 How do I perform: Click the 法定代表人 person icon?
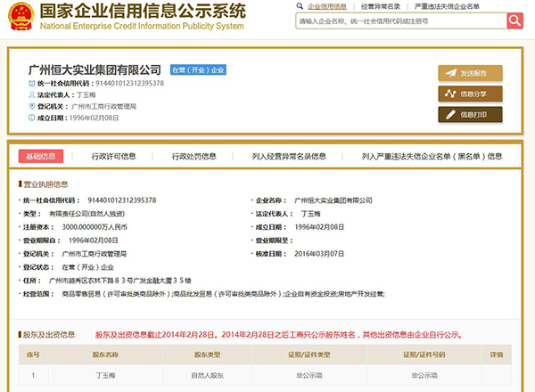tap(29, 94)
